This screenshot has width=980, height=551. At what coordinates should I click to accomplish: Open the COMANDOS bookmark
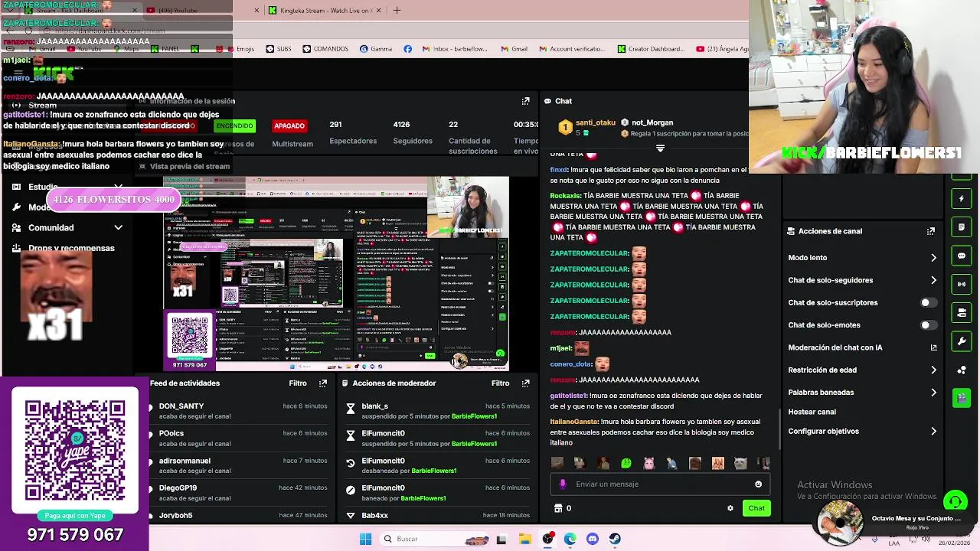(325, 49)
